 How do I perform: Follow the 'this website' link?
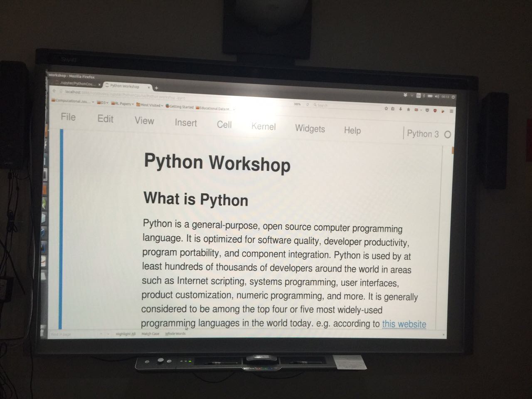click(404, 324)
